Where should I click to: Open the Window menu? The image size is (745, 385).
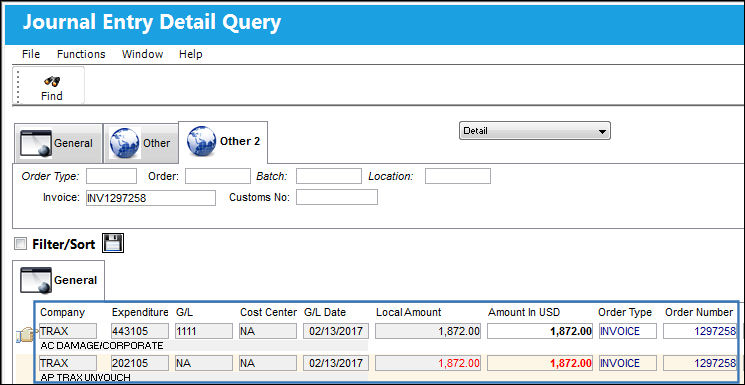(x=143, y=54)
